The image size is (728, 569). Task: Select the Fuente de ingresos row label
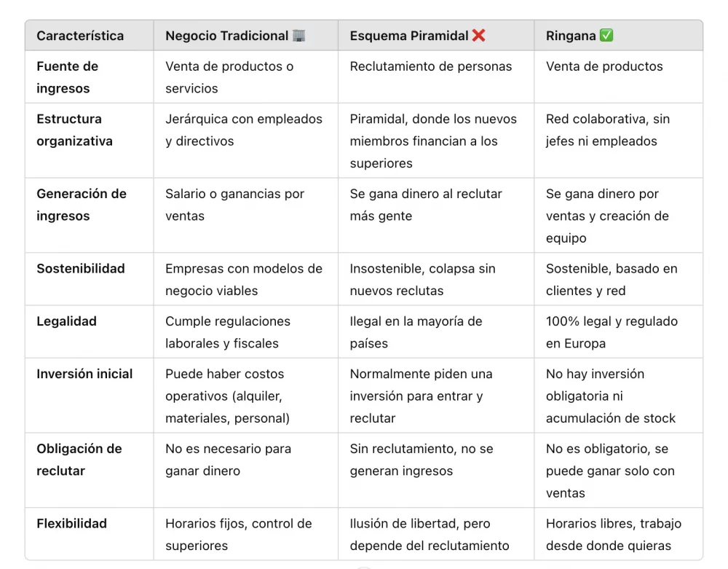point(67,77)
